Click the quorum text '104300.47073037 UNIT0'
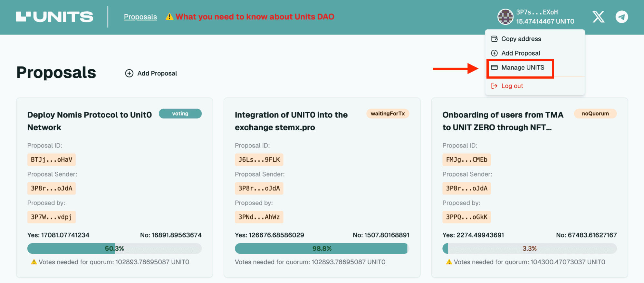The width and height of the screenshot is (644, 283). tap(568, 262)
